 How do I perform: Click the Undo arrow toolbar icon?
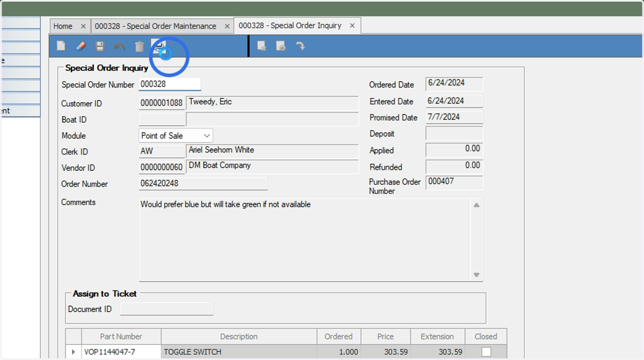click(119, 47)
